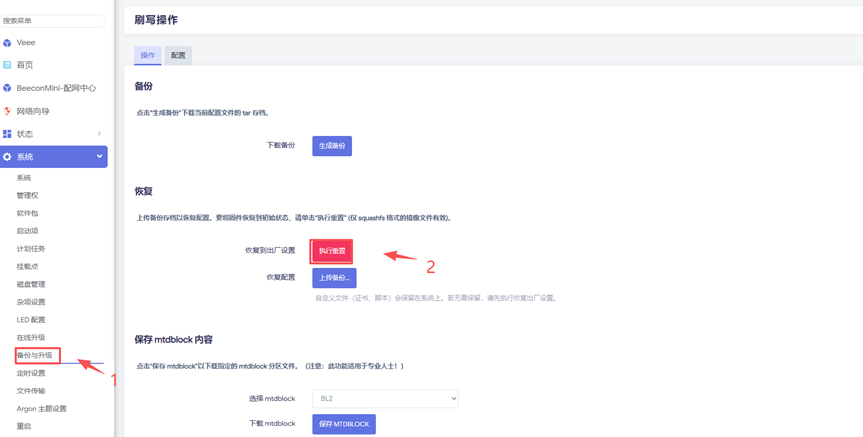This screenshot has height=437, width=863.
Task: Go to 软件包 in system submenu
Action: (27, 213)
